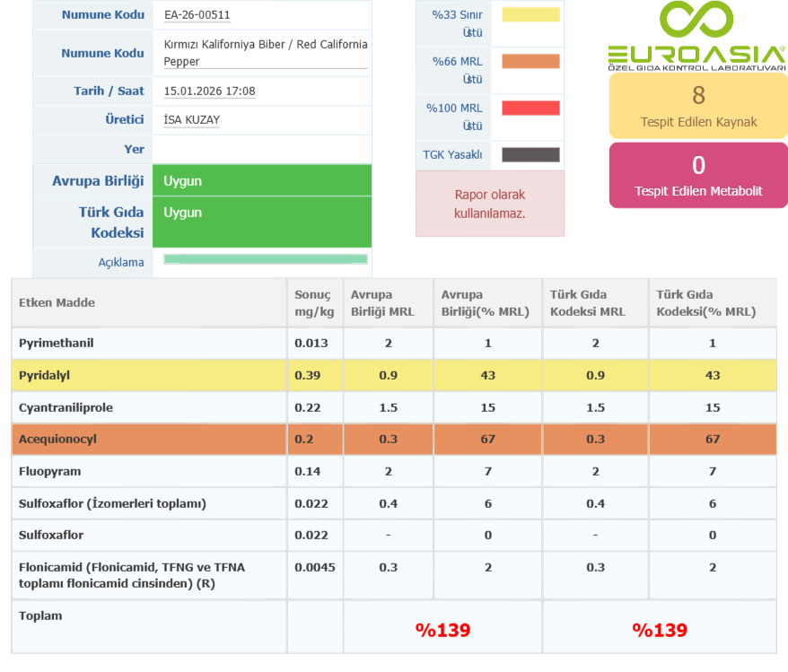Click the EA-26-00511 sample code field

197,14
